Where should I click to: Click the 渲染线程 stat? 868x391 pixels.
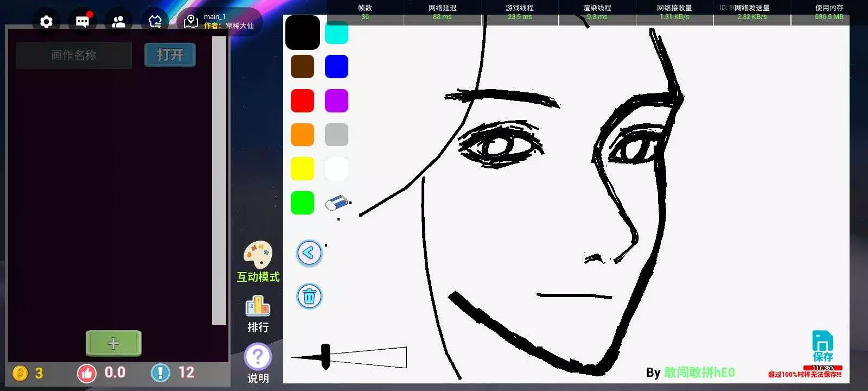[597, 12]
